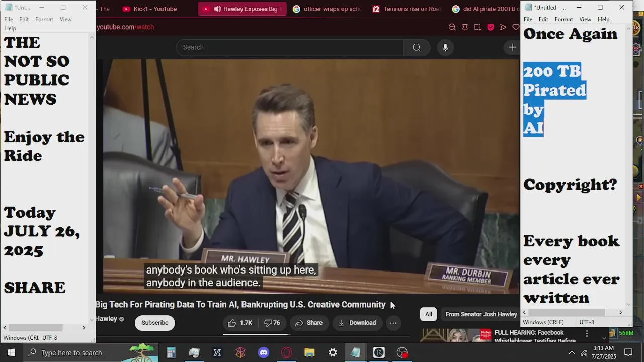The image size is (644, 362).
Task: Open Edit menu in left Notepad window
Action: pos(24,19)
